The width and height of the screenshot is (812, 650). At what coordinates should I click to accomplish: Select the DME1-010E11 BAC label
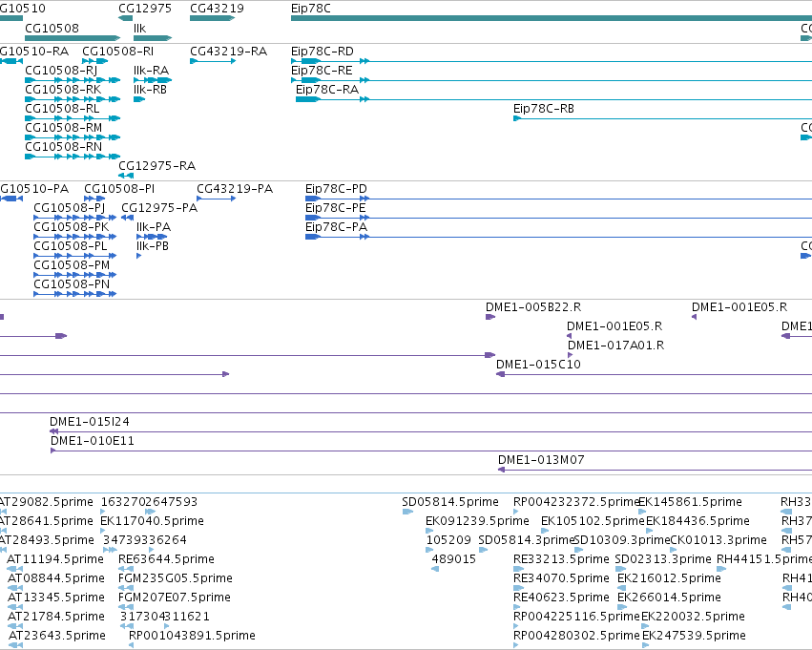coord(93,442)
